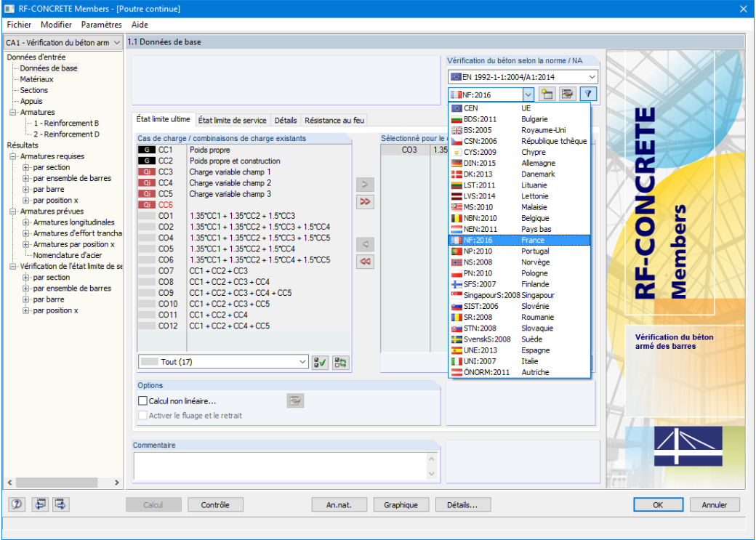Select UNE:2013 Espagne annex

click(x=519, y=350)
